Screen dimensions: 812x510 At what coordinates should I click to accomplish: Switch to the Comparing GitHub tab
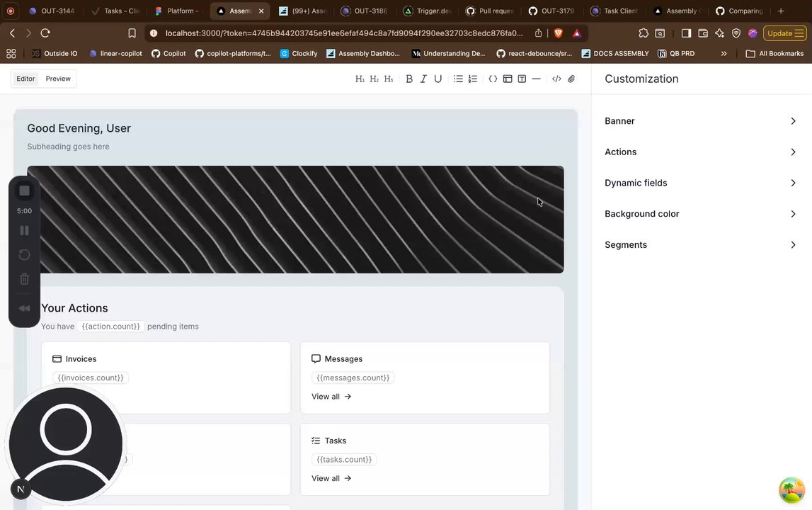click(x=740, y=11)
